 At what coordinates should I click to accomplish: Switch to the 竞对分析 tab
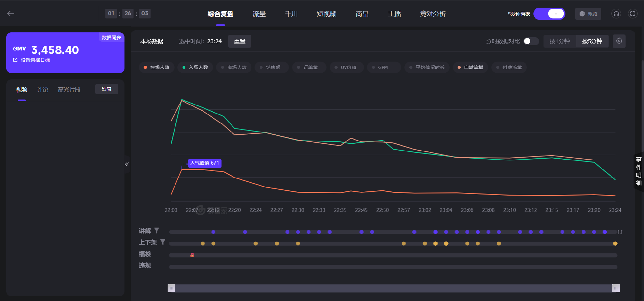tap(433, 14)
